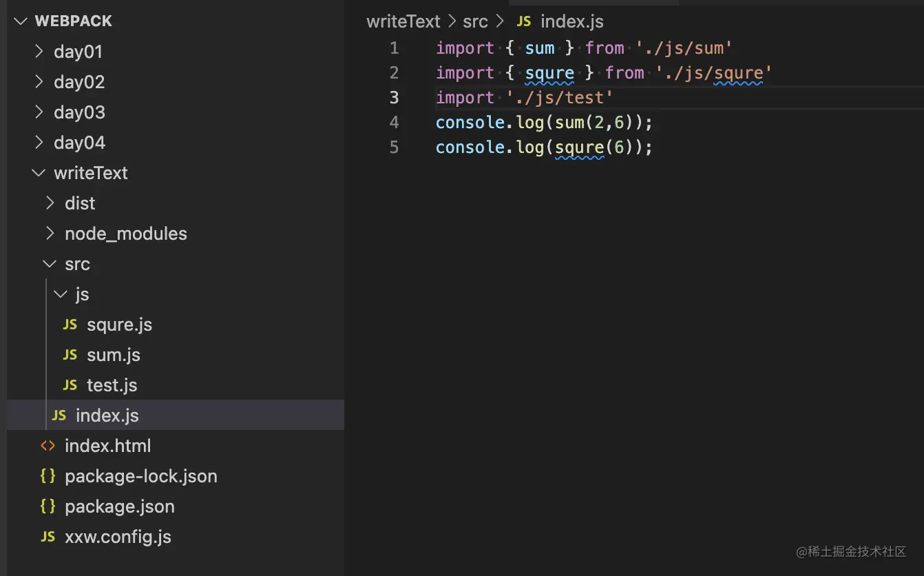Click the import keyword on line 3
Image resolution: width=924 pixels, height=576 pixels.
click(x=465, y=98)
